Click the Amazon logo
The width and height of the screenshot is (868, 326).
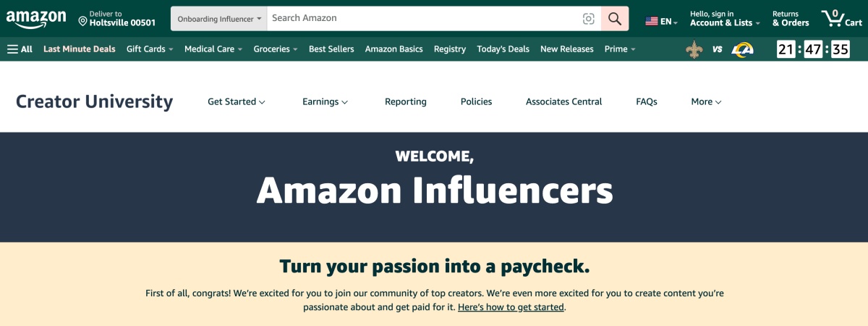pos(36,19)
